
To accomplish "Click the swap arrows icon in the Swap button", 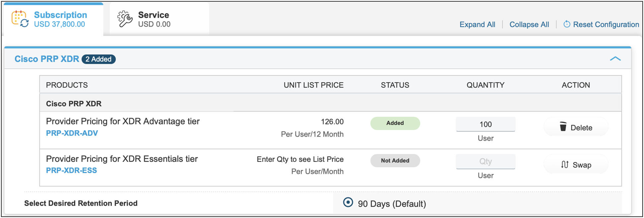I will click(x=565, y=165).
